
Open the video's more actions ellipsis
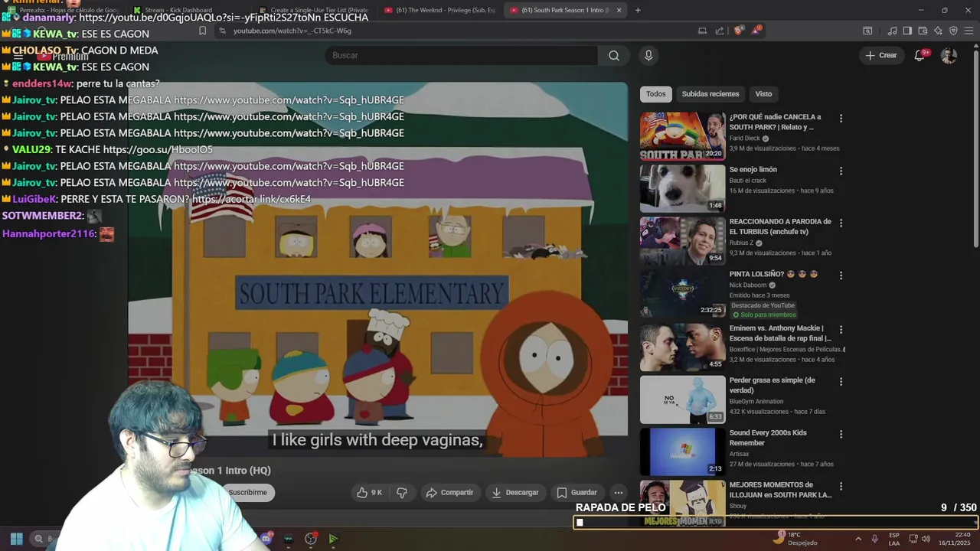(x=619, y=493)
